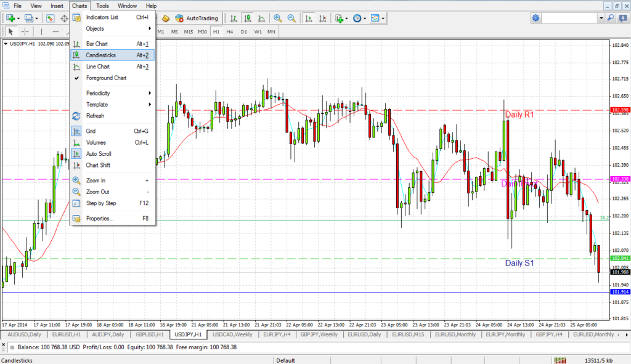Click the New Chart toolbar icon

coord(10,18)
